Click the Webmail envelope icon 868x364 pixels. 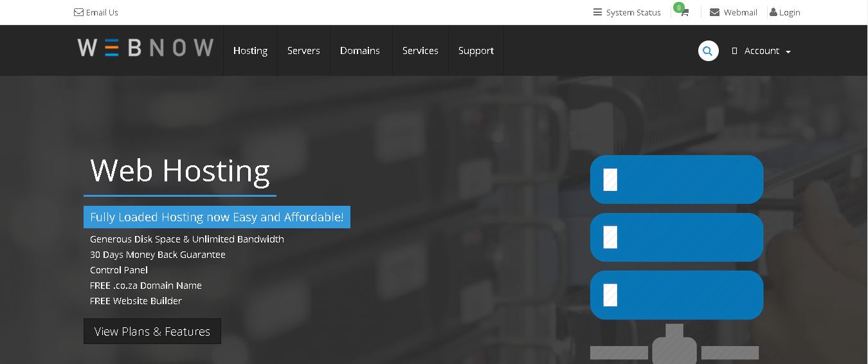714,12
